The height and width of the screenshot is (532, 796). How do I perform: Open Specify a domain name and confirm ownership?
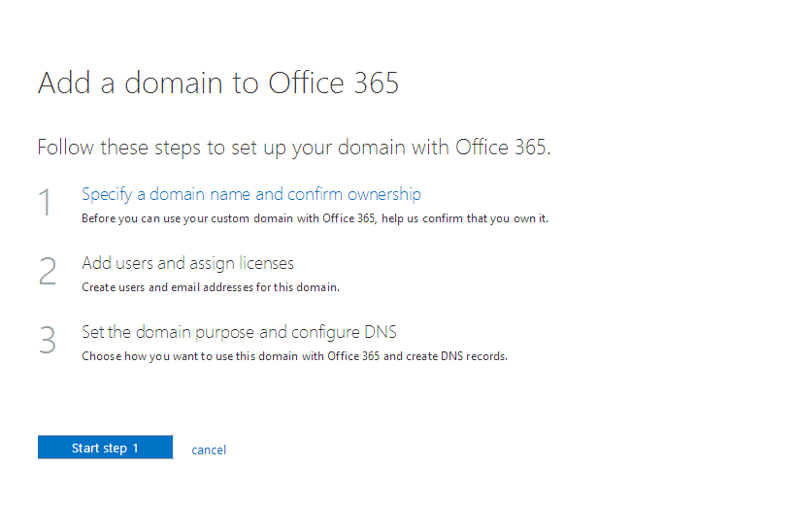(251, 194)
